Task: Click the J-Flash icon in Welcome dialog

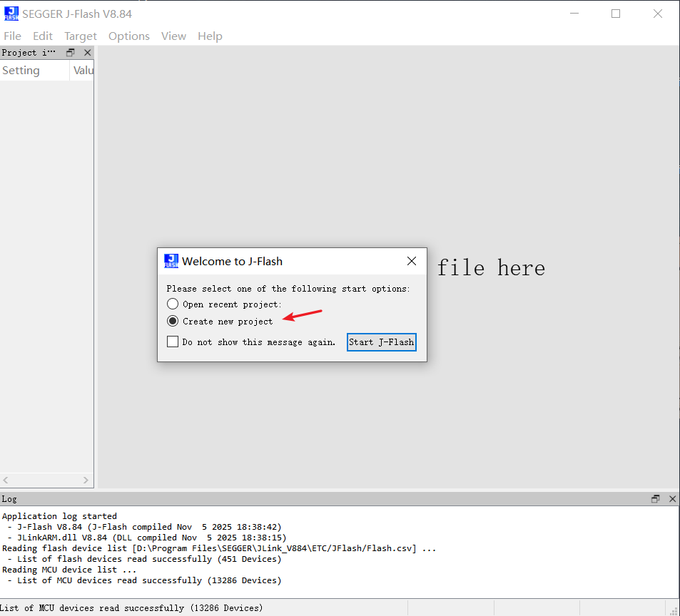Action: (x=171, y=261)
